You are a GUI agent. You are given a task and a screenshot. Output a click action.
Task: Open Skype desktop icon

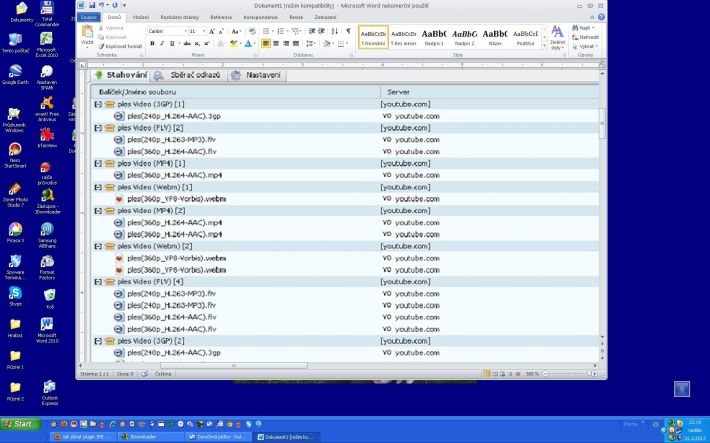[x=15, y=297]
